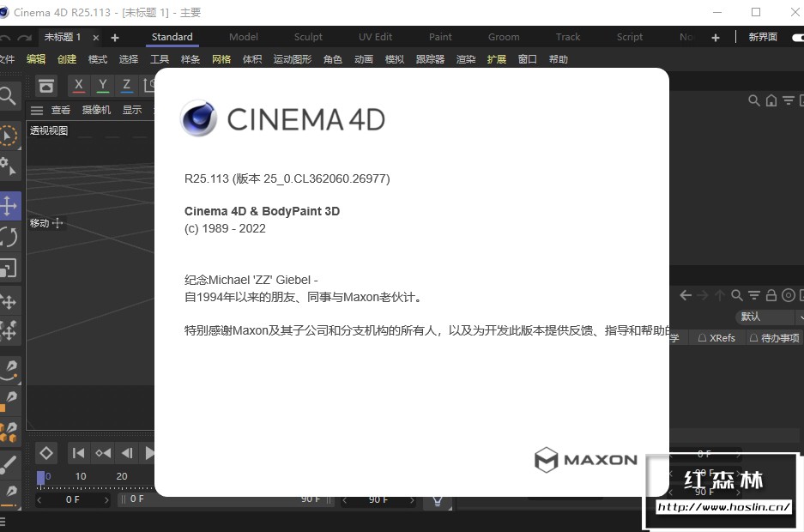Click the R25.113 version text in dialog
This screenshot has height=532, width=804.
pos(287,178)
